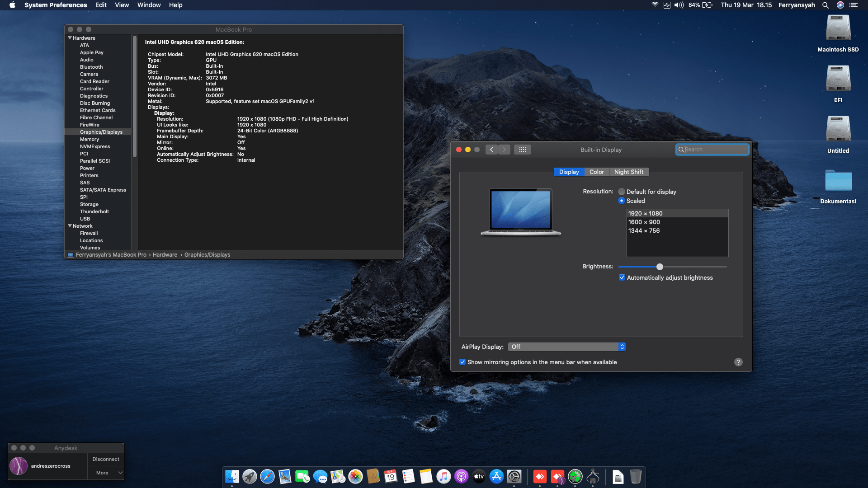Open Clover Configurator from the Dock
The image size is (868, 488).
click(x=575, y=476)
